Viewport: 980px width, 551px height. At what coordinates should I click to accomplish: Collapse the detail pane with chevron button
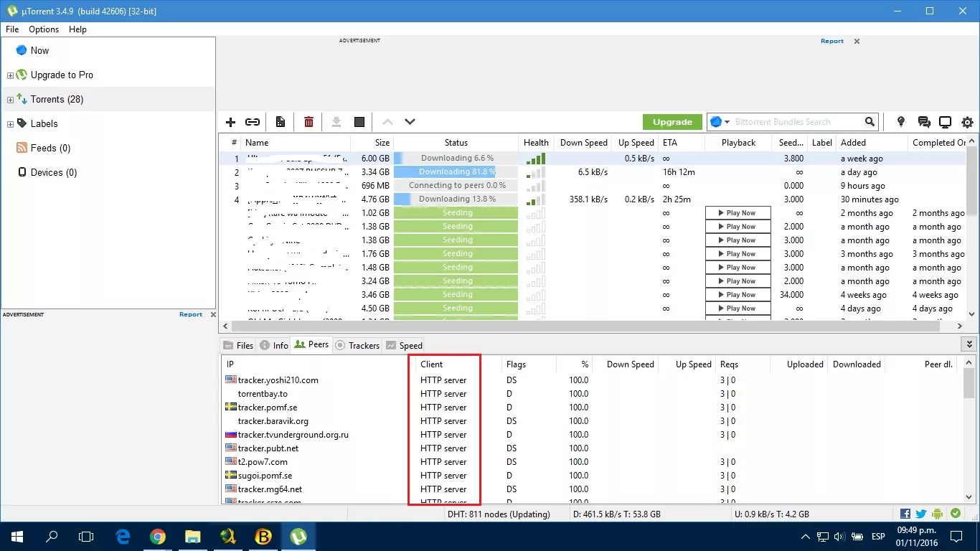point(969,345)
